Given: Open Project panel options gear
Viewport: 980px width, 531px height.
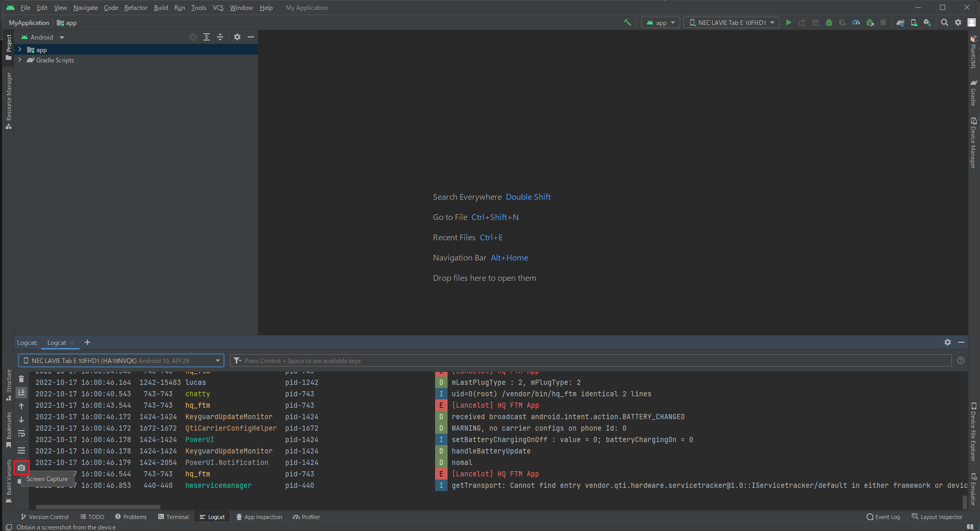Looking at the screenshot, I should [237, 37].
